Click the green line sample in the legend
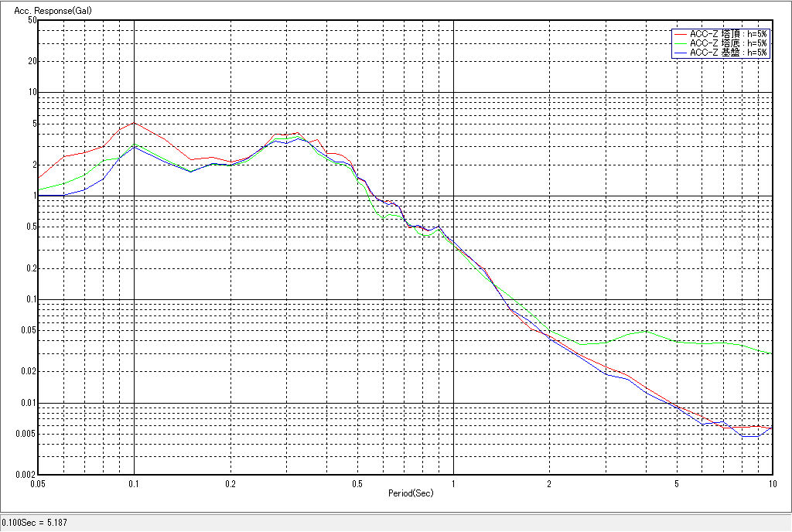792x532 pixels. pyautogui.click(x=679, y=43)
